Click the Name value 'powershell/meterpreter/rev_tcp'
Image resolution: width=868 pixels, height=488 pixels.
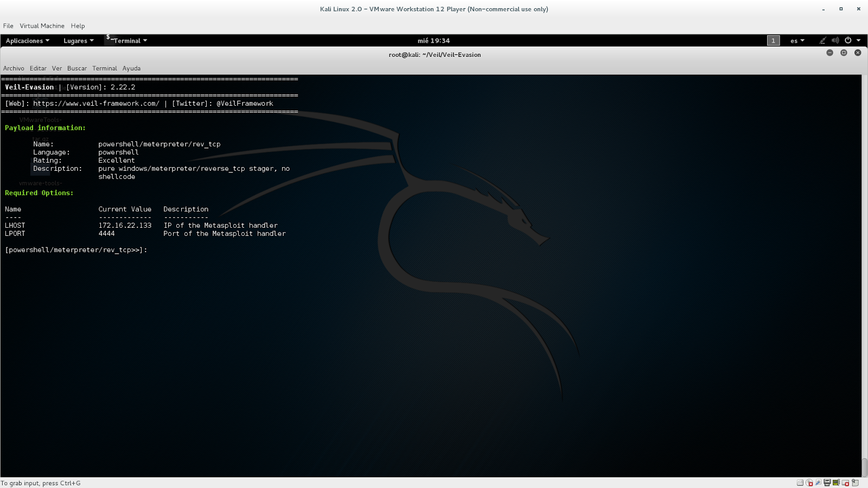159,144
